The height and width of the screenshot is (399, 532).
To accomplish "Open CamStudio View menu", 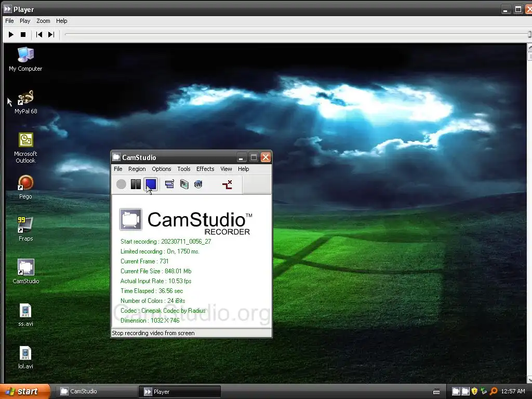I will coord(226,169).
